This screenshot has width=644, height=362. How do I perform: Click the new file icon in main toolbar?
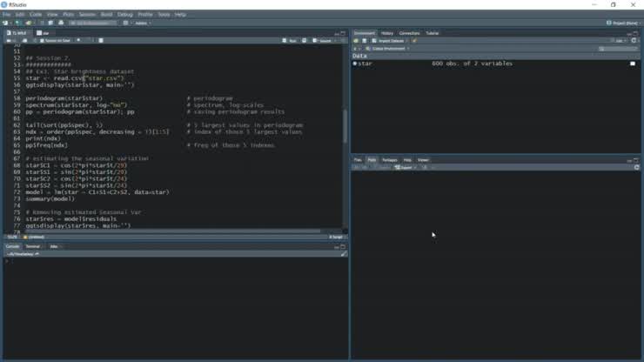[x=7, y=23]
